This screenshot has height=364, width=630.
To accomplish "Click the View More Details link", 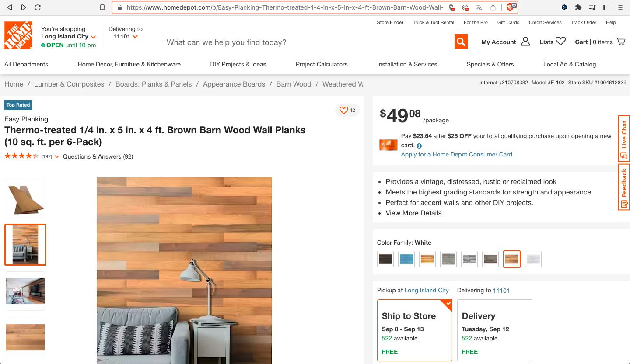I will click(413, 213).
